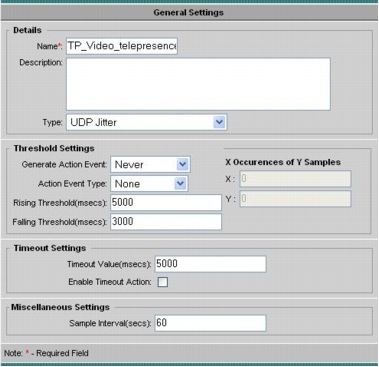Click the Sample Interval field
This screenshot has height=367, width=379.
click(210, 323)
